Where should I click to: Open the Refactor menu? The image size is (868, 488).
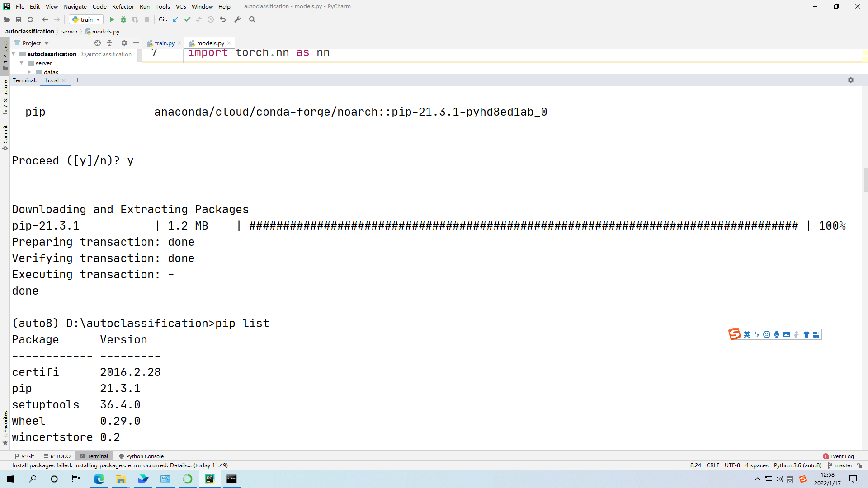(x=123, y=6)
